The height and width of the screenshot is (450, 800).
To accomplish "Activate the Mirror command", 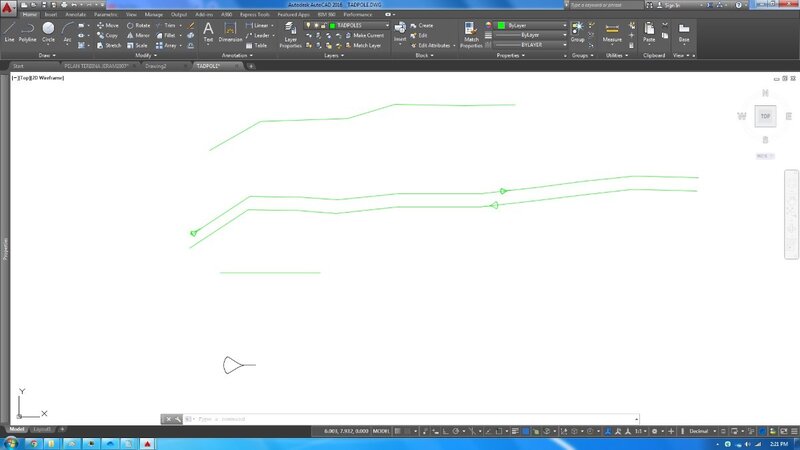I will click(138, 35).
